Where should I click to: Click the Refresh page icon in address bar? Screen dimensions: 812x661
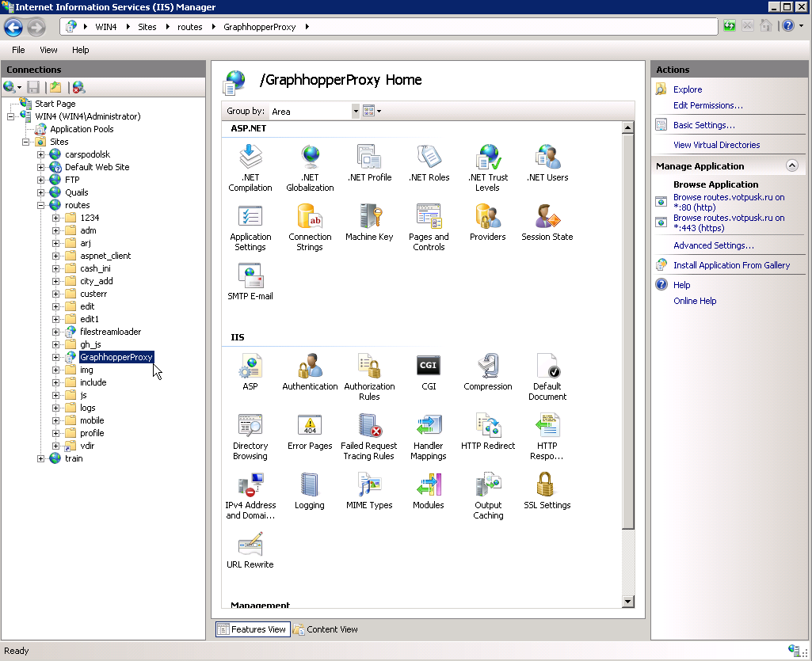[730, 26]
